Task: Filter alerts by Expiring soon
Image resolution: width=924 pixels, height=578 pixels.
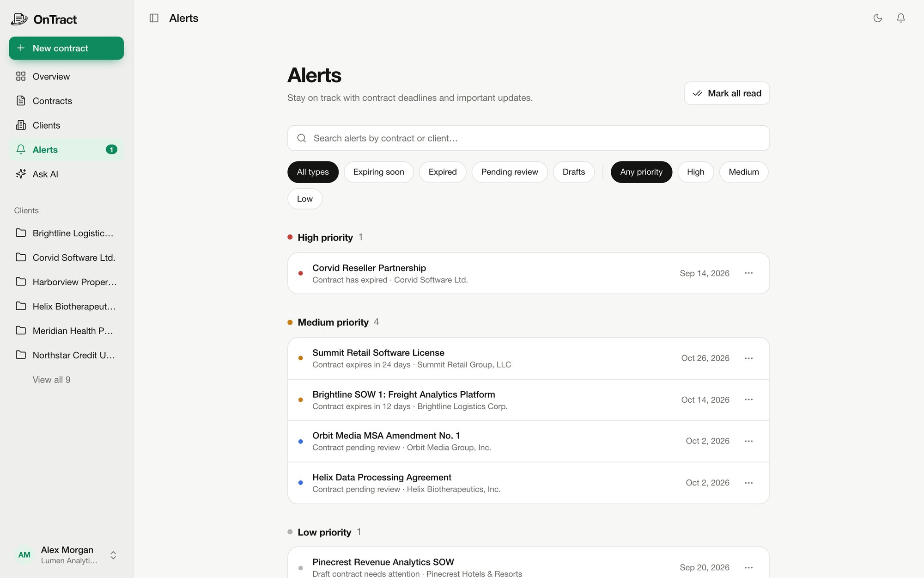Action: [x=378, y=172]
